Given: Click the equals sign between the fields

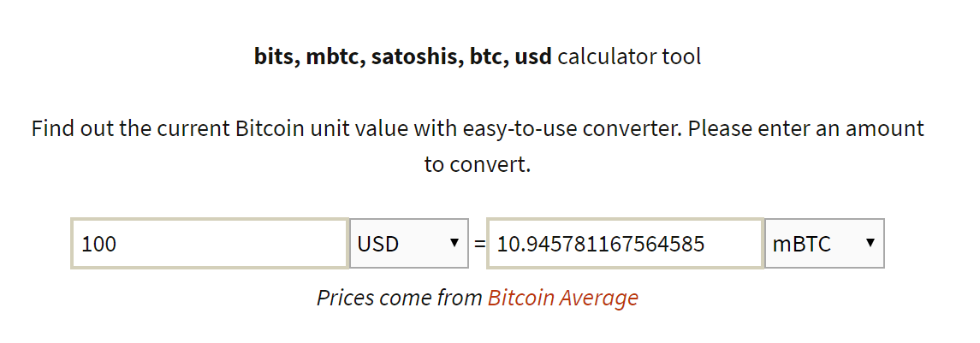Looking at the screenshot, I should pyautogui.click(x=479, y=244).
